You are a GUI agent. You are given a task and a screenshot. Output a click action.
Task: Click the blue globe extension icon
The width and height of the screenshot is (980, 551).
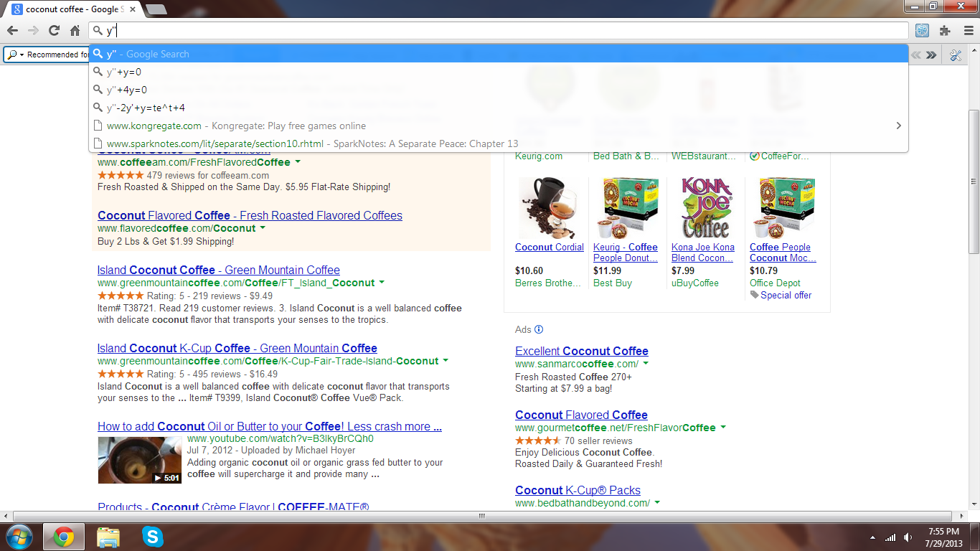923,31
